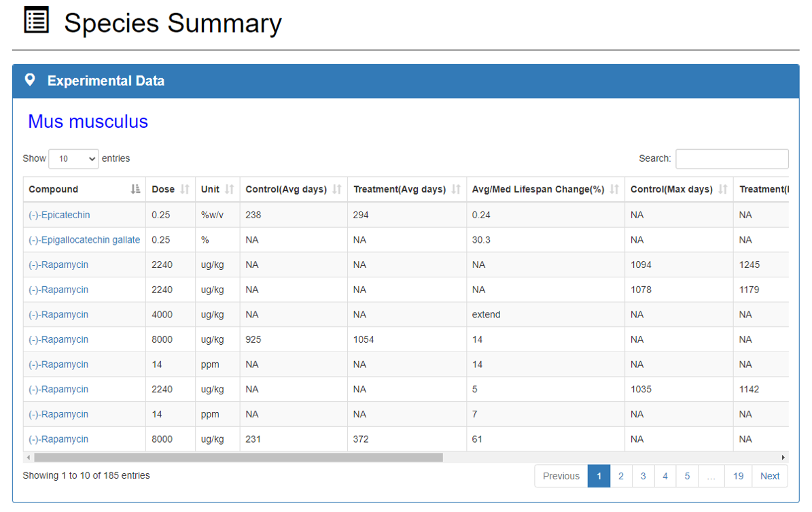Click the horizontal table scrollbar thumb
The width and height of the screenshot is (812, 512).
[x=238, y=458]
